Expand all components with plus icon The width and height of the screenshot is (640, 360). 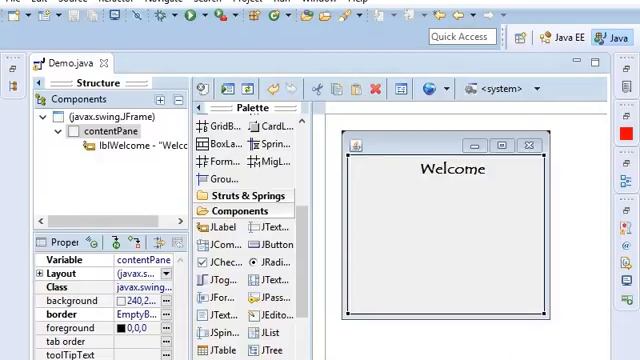(x=160, y=100)
